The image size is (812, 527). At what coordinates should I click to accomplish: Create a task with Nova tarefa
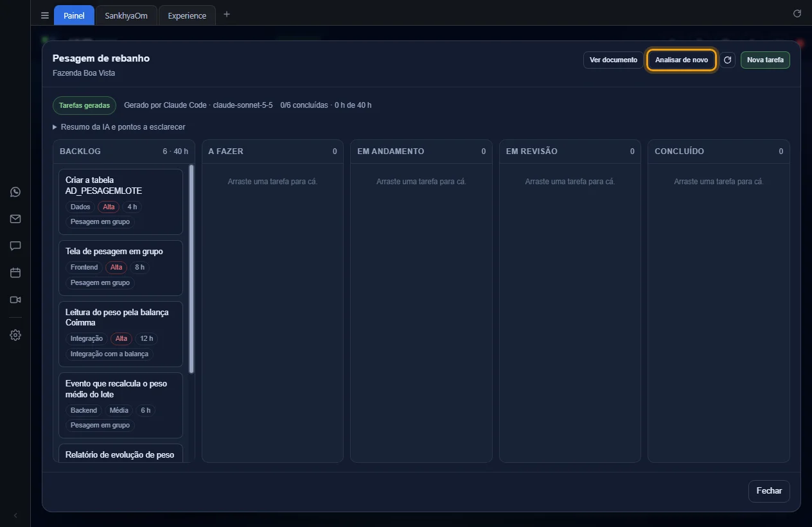(765, 60)
